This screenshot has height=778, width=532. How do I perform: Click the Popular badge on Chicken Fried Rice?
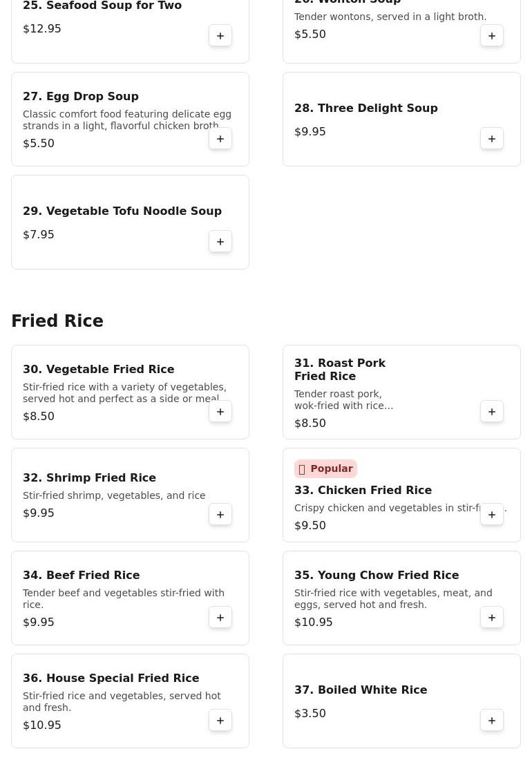pos(325,468)
